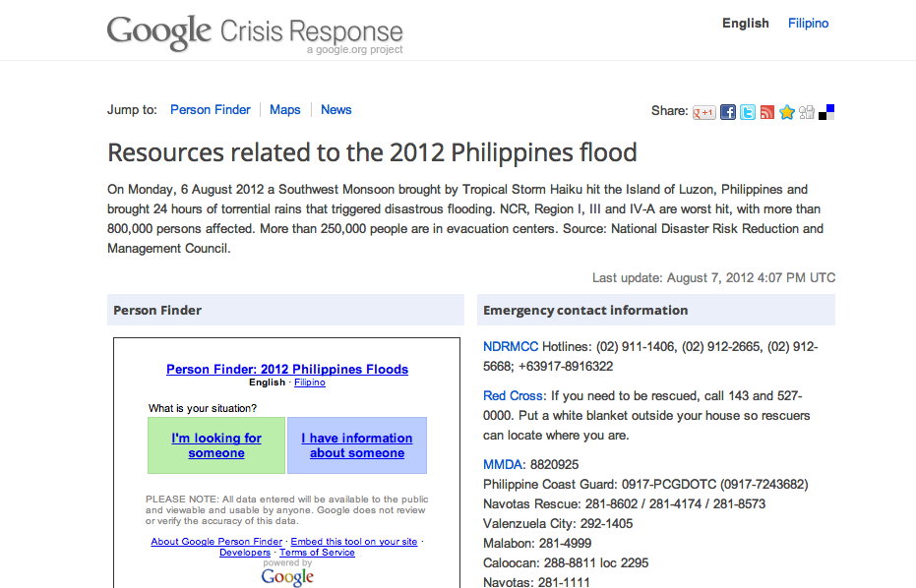This screenshot has width=916, height=588.
Task: Share to Facebook using its icon
Action: 727,112
